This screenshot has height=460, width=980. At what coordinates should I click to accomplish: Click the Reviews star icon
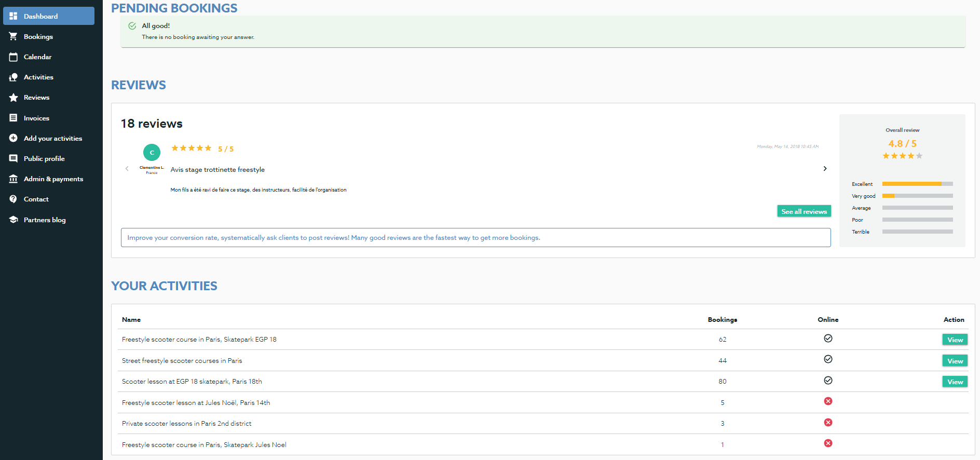(13, 98)
